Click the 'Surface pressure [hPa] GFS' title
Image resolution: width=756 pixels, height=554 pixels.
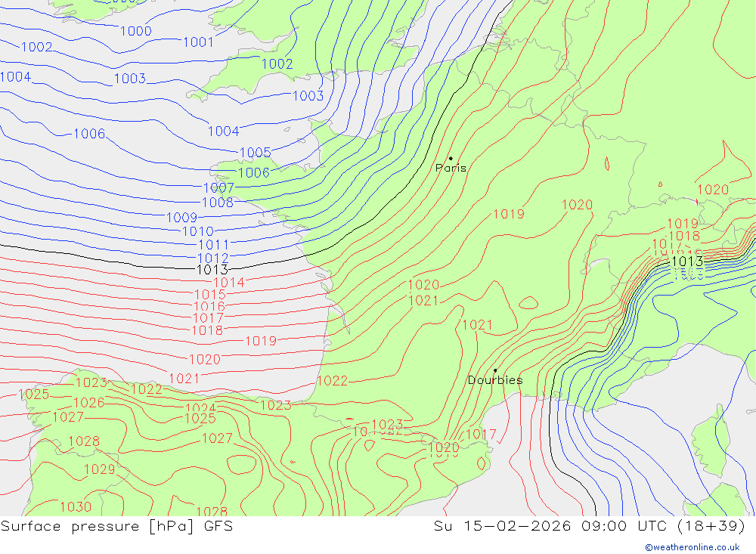(x=116, y=526)
